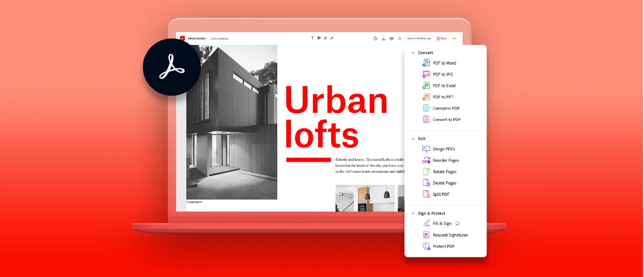644x277 pixels.
Task: Select the Add Comment speech bubble tool
Action: click(x=319, y=38)
